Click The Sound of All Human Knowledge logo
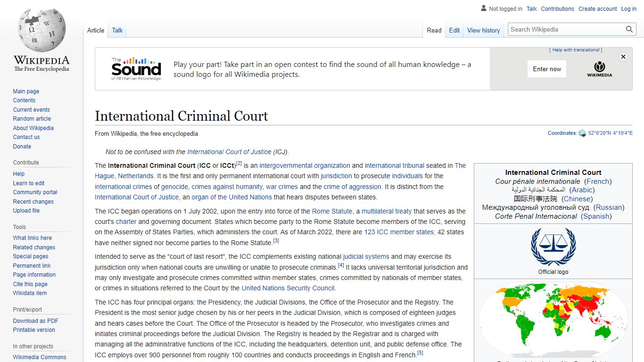Image resolution: width=644 pixels, height=362 pixels. tap(136, 69)
